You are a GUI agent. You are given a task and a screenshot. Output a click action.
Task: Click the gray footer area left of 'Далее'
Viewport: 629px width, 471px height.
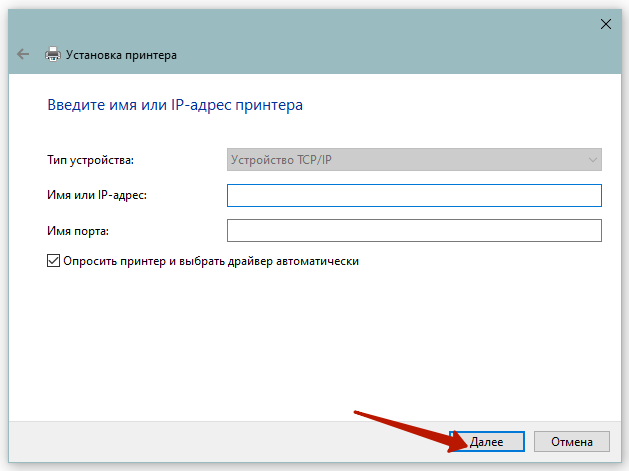pyautogui.click(x=200, y=441)
